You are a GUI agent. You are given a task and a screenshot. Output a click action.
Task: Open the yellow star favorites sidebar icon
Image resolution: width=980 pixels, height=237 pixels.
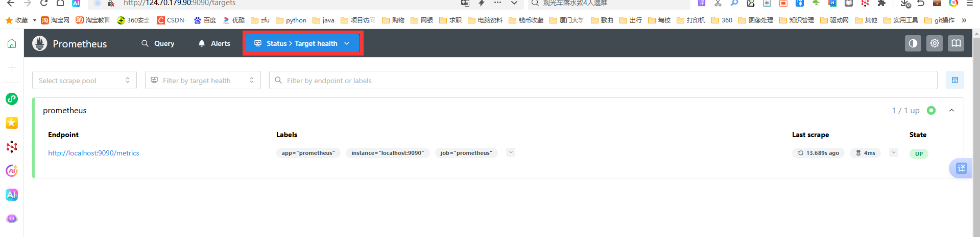pos(12,123)
